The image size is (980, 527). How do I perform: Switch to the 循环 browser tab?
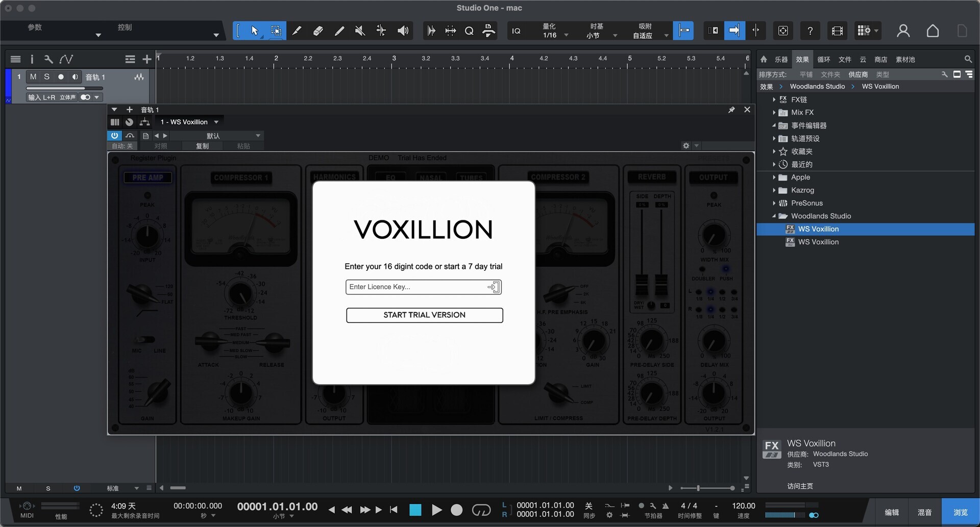(x=823, y=60)
